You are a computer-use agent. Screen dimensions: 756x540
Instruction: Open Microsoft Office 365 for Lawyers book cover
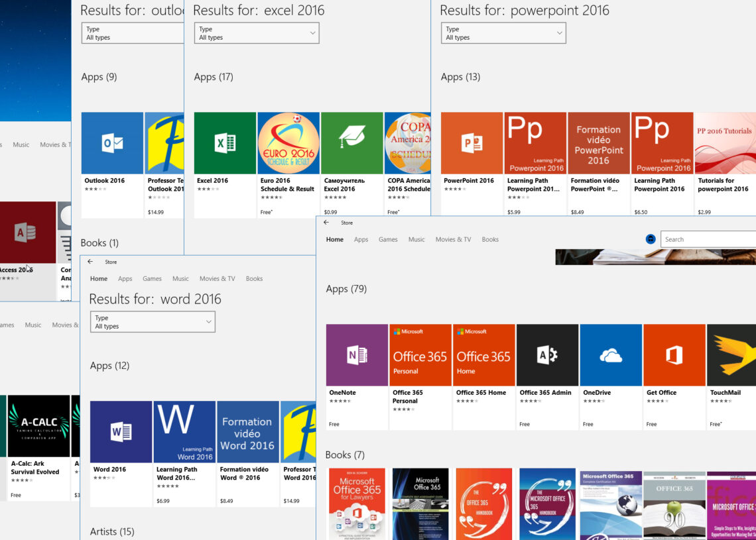coord(357,504)
